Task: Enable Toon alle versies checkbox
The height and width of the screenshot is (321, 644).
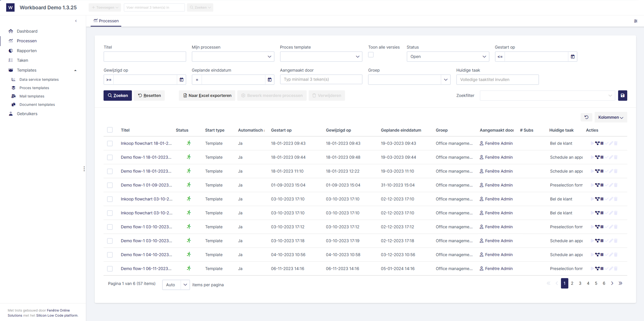Action: click(371, 55)
